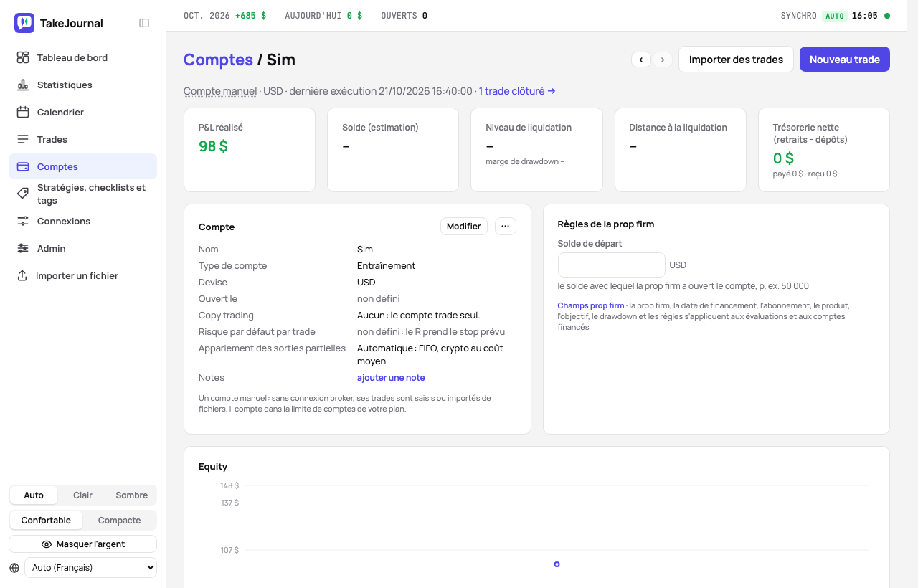The width and height of the screenshot is (918, 588).
Task: Open Importer un fichier
Action: tap(83, 275)
